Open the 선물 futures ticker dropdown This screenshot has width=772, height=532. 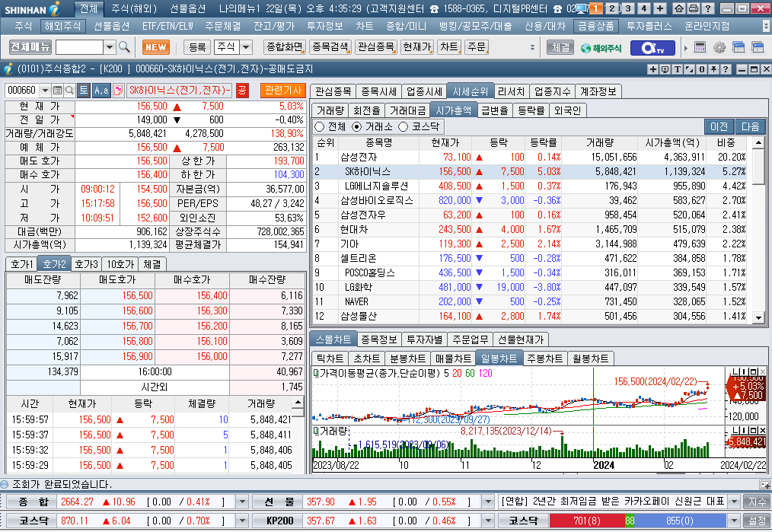click(x=487, y=502)
